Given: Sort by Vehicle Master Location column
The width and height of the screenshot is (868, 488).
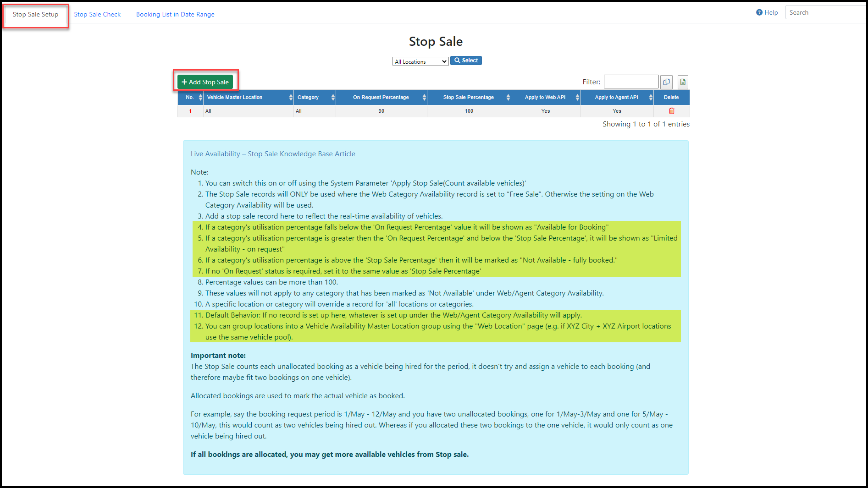Looking at the screenshot, I should pos(249,97).
